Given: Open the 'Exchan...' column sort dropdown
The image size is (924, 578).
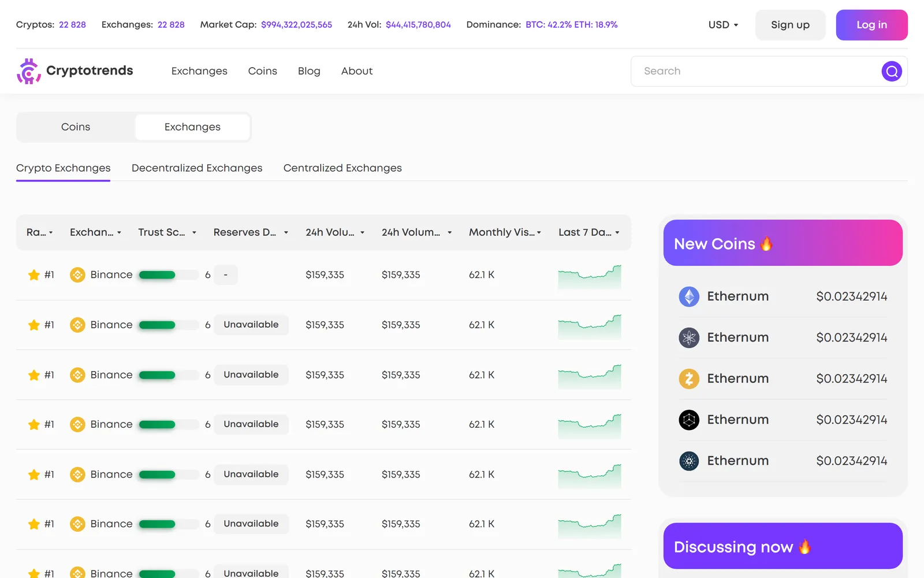Looking at the screenshot, I should click(x=96, y=232).
